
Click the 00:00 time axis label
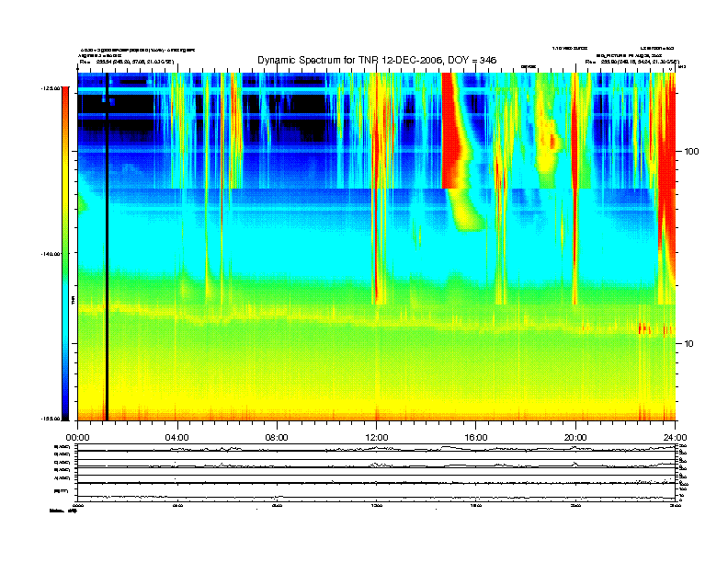(x=77, y=438)
